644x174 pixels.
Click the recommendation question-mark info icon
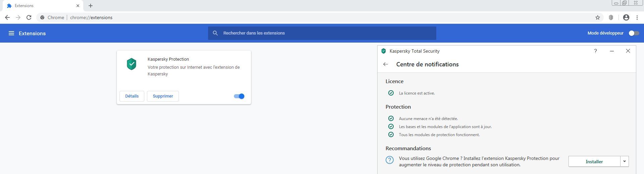pos(390,160)
